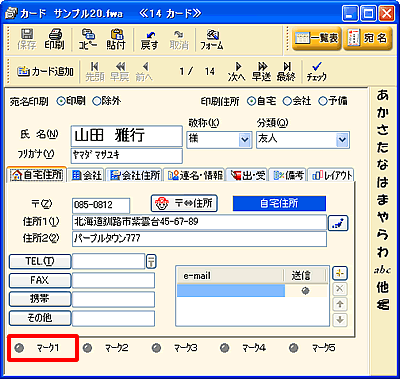Click the delete e-mail X icon
The image size is (400, 379).
point(340,289)
